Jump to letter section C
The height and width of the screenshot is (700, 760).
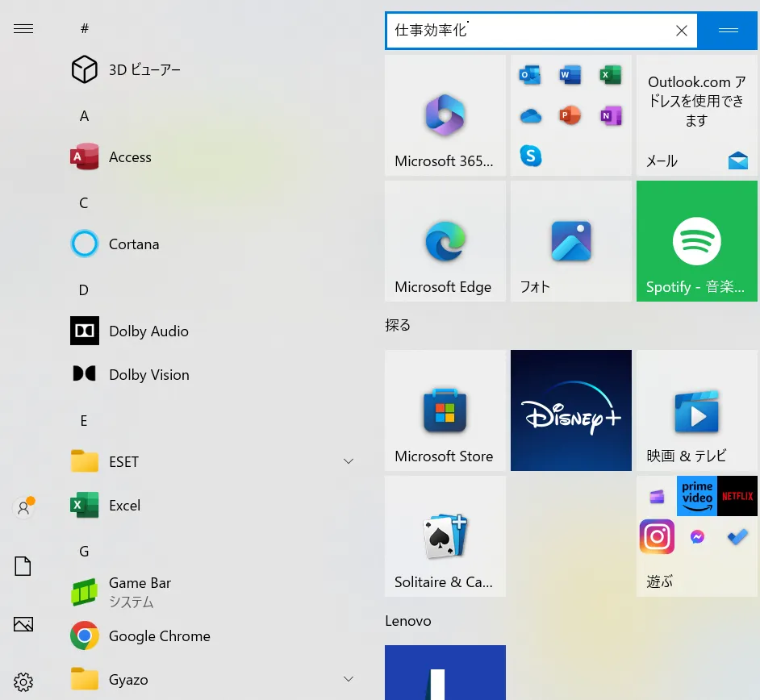point(84,202)
